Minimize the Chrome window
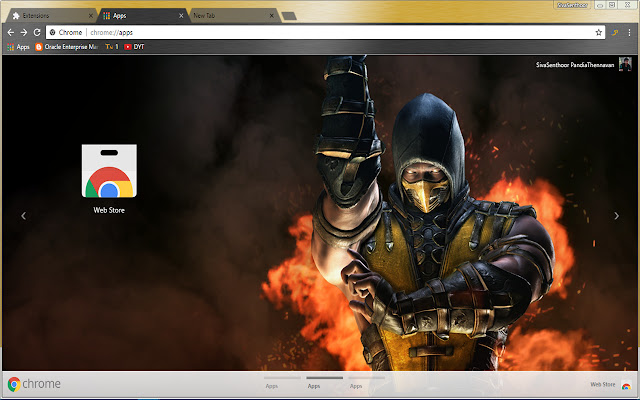Image resolution: width=640 pixels, height=400 pixels. (600, 5)
